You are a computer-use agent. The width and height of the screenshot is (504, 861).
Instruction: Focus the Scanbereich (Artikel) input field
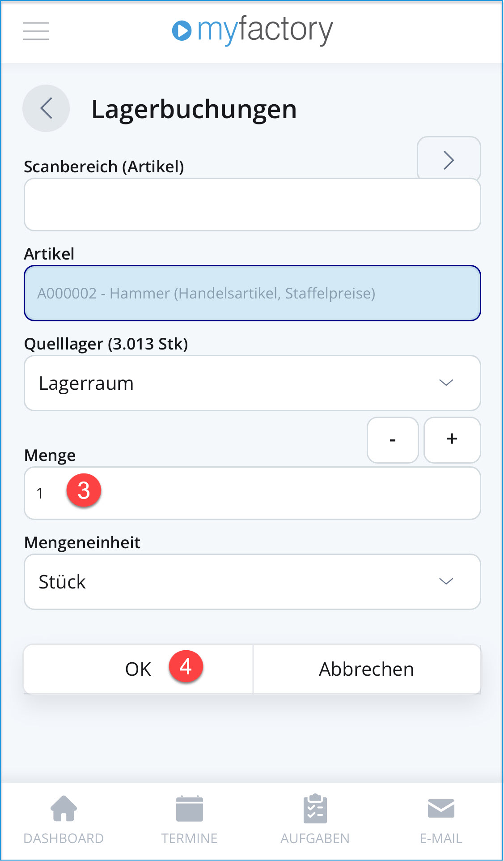click(252, 205)
